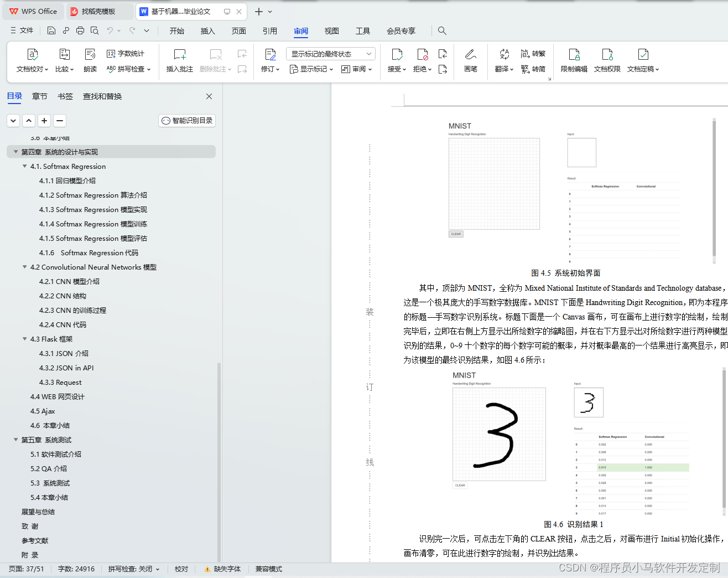Open a new tab with plus button

point(258,12)
